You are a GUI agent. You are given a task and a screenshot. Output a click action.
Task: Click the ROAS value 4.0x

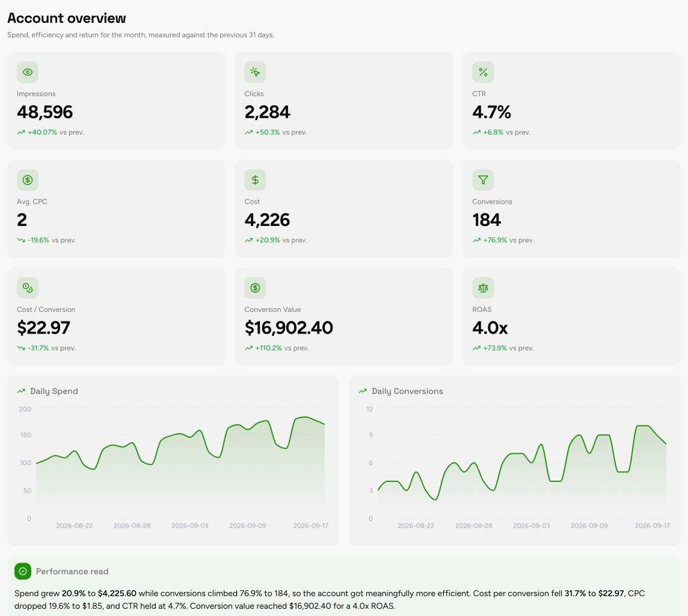tap(490, 328)
